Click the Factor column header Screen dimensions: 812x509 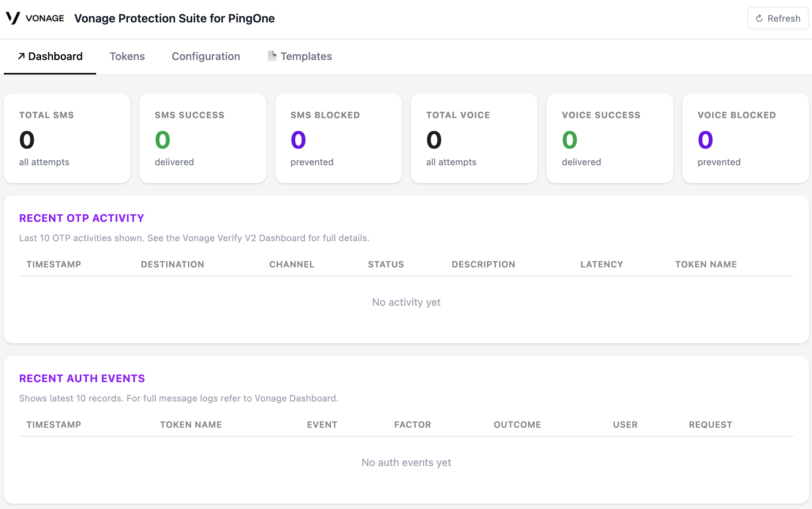click(x=412, y=425)
